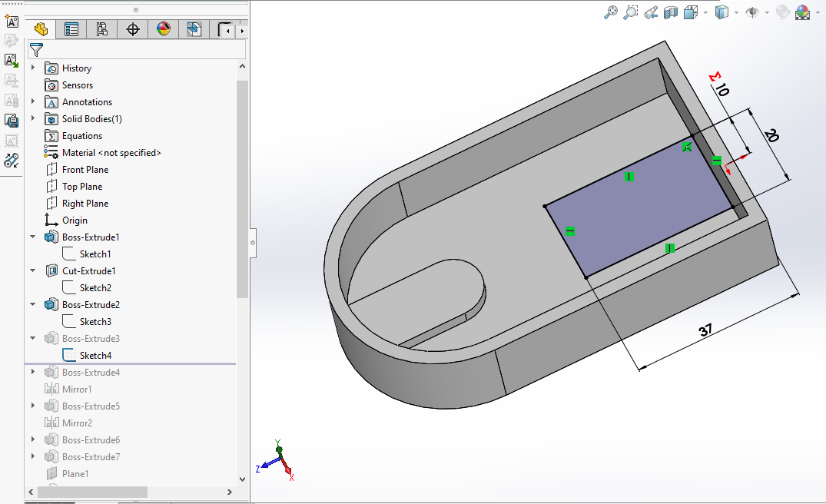Select the Front Plane item
The width and height of the screenshot is (826, 504).
click(85, 170)
